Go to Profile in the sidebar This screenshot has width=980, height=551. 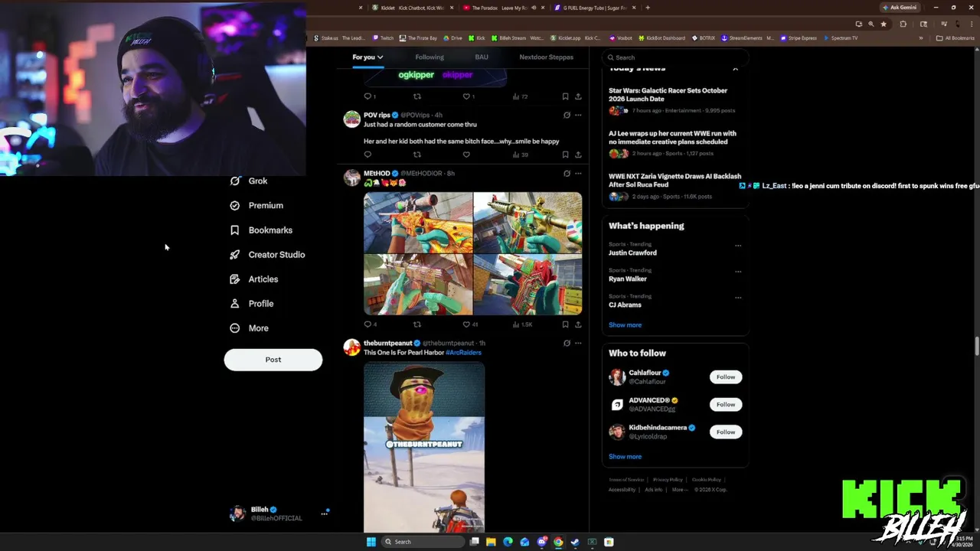[x=252, y=304]
